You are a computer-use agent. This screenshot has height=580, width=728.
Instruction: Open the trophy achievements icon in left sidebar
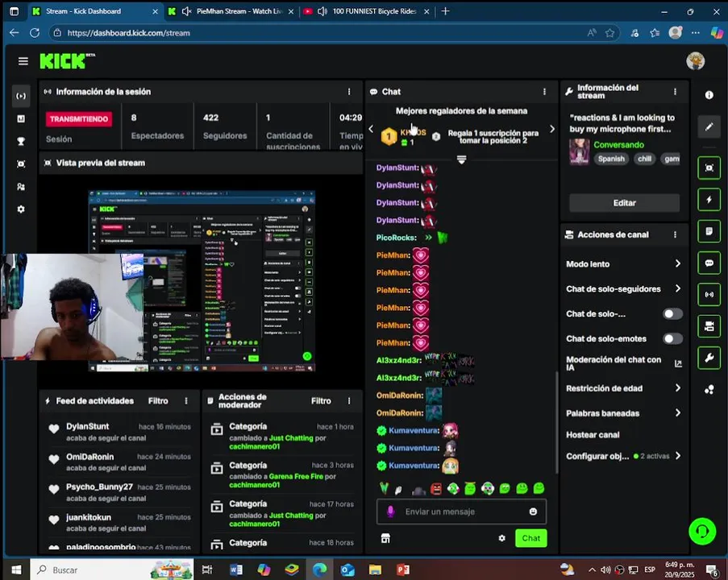[21, 142]
